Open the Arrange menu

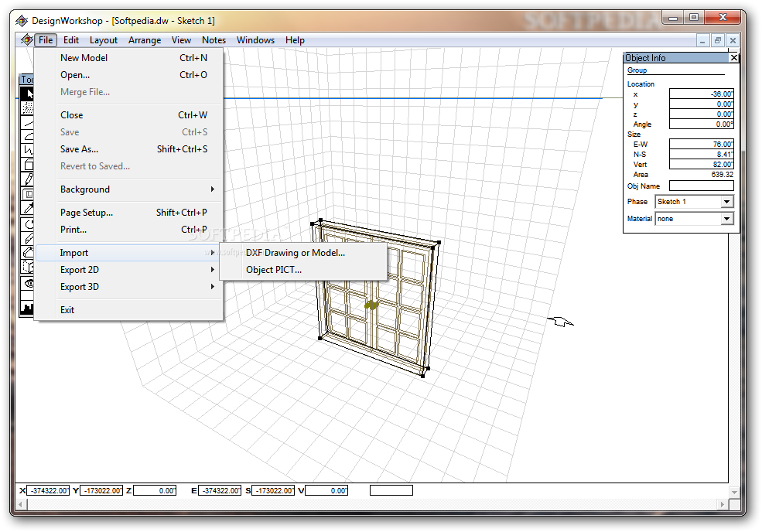click(145, 40)
